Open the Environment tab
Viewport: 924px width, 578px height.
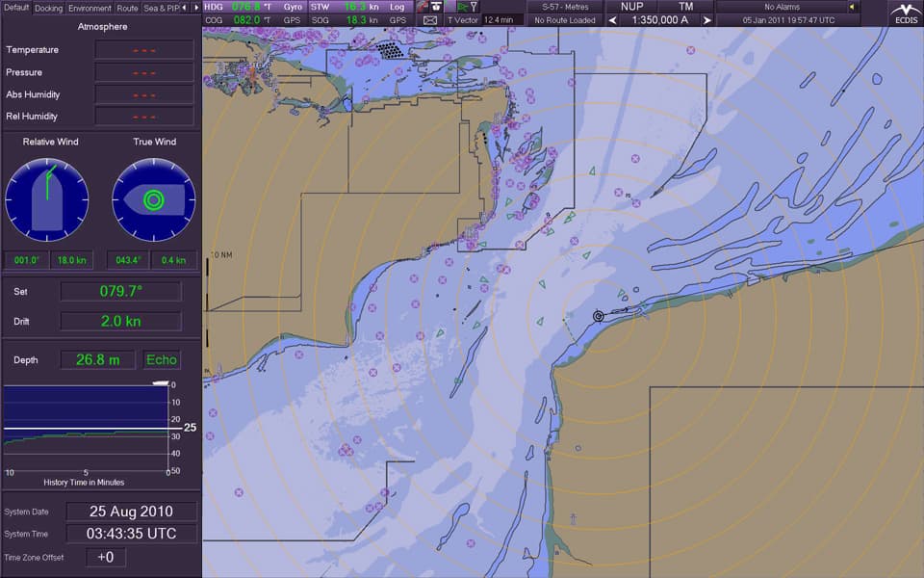[x=90, y=8]
